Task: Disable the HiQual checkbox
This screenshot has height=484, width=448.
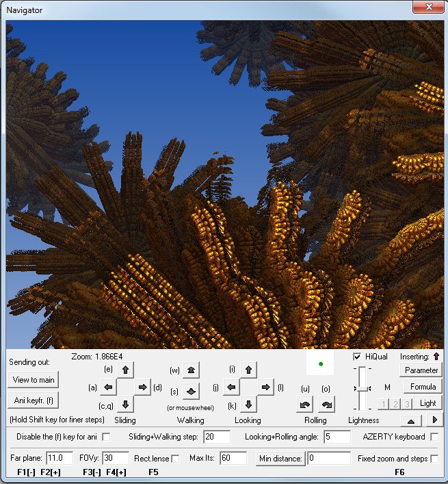Action: [x=357, y=357]
